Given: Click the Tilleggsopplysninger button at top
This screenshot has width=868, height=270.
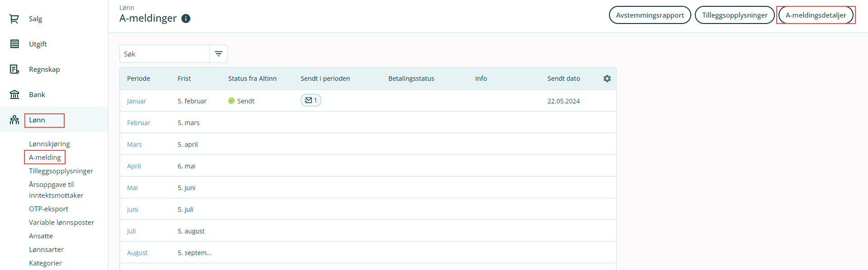Looking at the screenshot, I should [x=734, y=15].
